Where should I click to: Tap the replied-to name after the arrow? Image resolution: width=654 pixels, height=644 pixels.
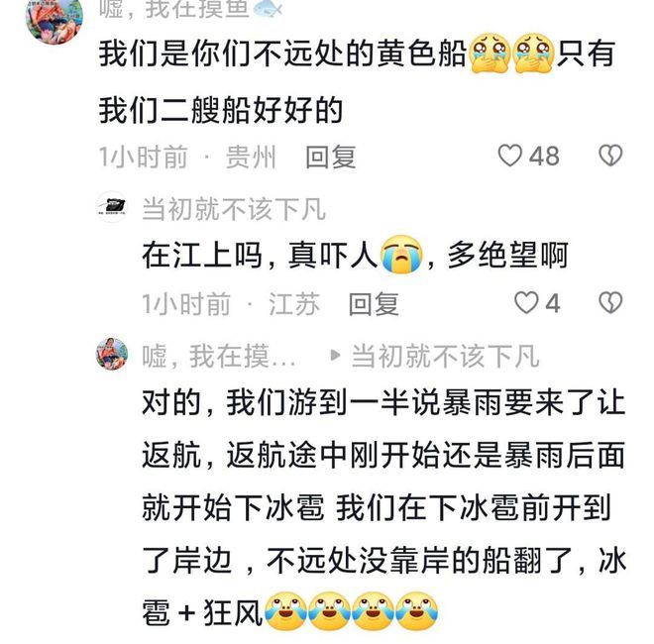click(446, 357)
